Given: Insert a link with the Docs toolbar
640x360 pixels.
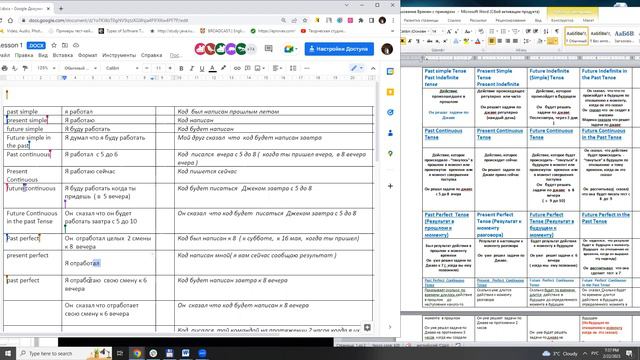Looking at the screenshot, I should 237,68.
